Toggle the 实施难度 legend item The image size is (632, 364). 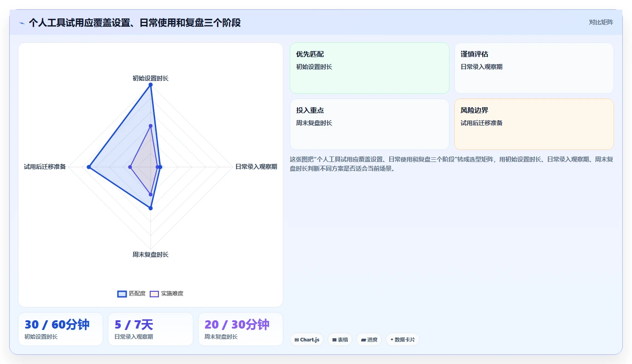click(x=166, y=294)
